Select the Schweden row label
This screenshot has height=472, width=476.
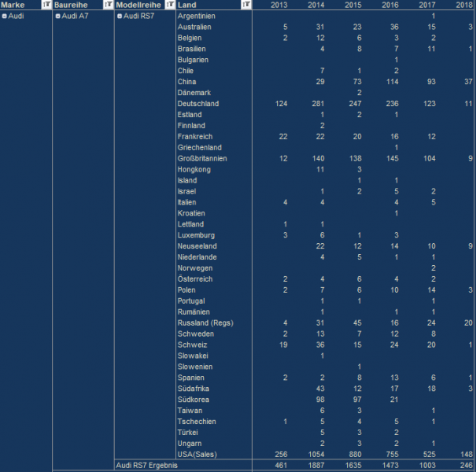[x=196, y=334]
